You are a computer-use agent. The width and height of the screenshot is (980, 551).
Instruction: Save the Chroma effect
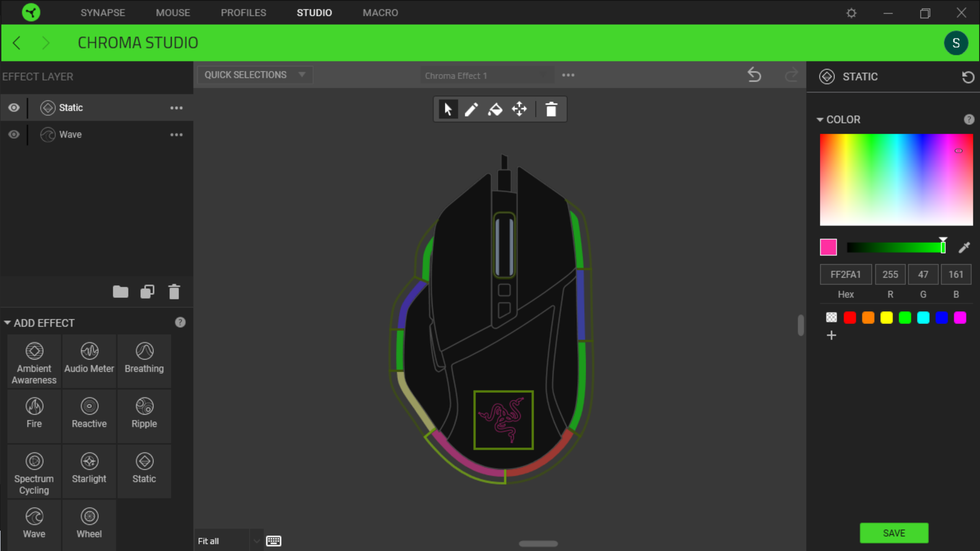pyautogui.click(x=894, y=533)
